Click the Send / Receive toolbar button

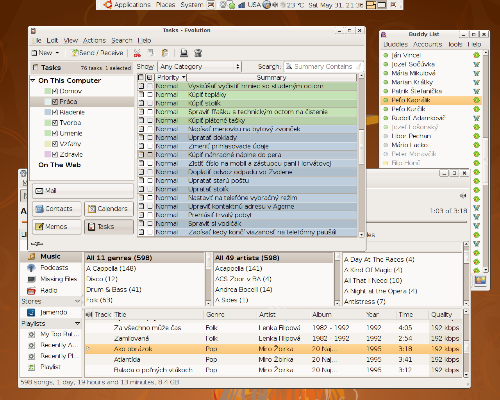[x=97, y=53]
